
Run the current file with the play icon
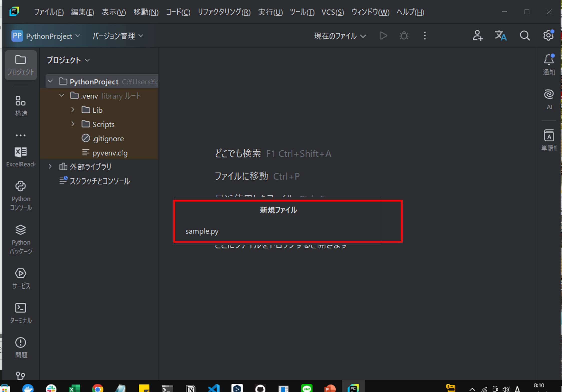coord(383,35)
